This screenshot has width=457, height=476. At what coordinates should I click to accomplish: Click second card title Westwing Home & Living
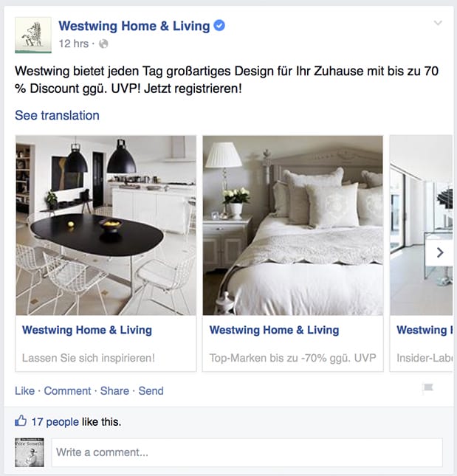click(274, 330)
